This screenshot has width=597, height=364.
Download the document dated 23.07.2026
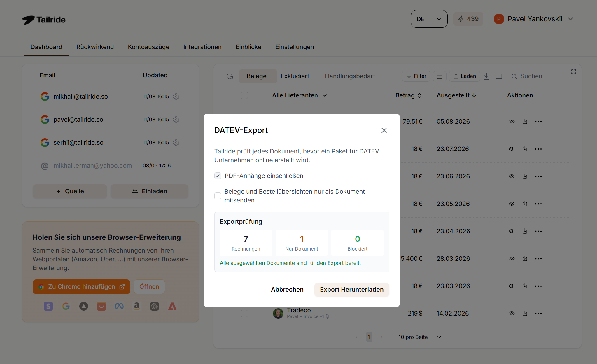coord(525,149)
